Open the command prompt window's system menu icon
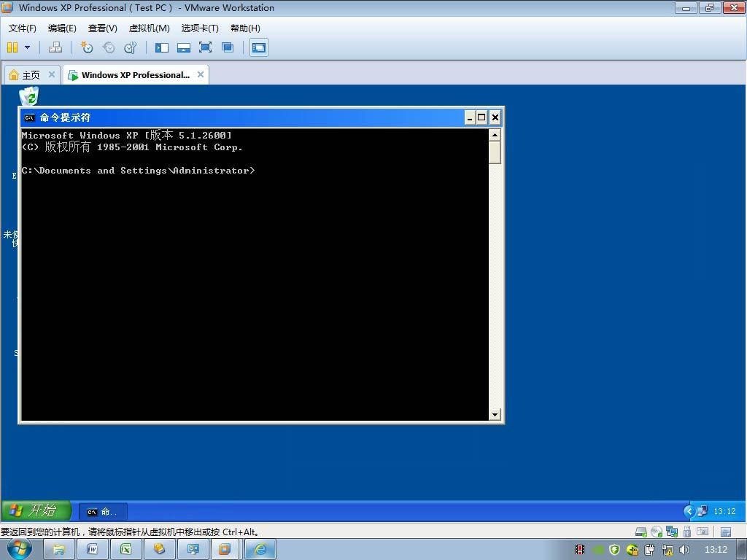This screenshot has height=560, width=747. point(29,117)
